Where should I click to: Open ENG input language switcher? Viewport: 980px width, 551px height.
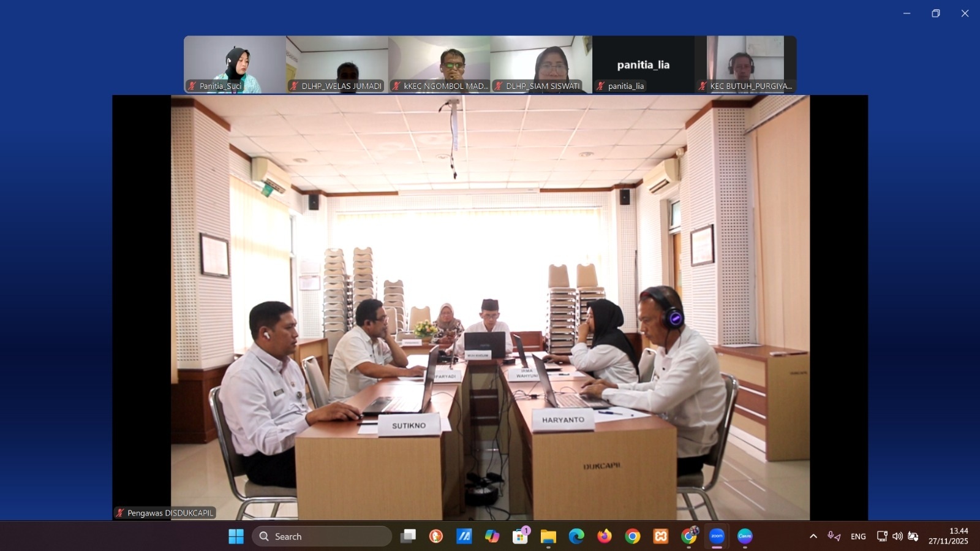pyautogui.click(x=858, y=536)
